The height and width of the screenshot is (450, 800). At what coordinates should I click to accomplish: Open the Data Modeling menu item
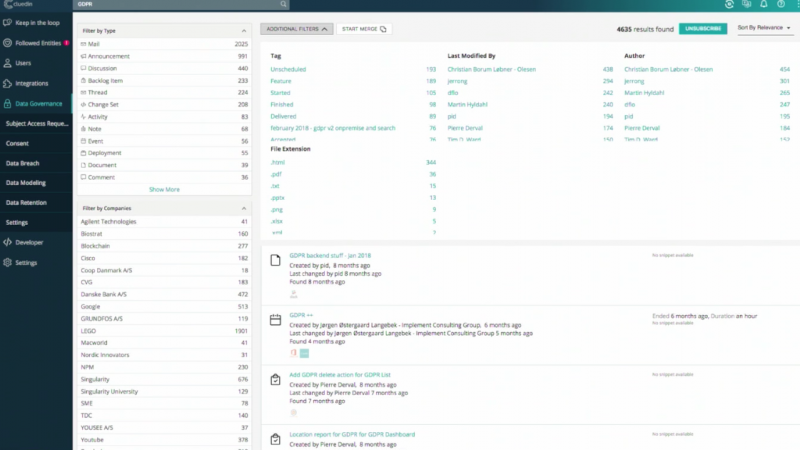pos(26,183)
